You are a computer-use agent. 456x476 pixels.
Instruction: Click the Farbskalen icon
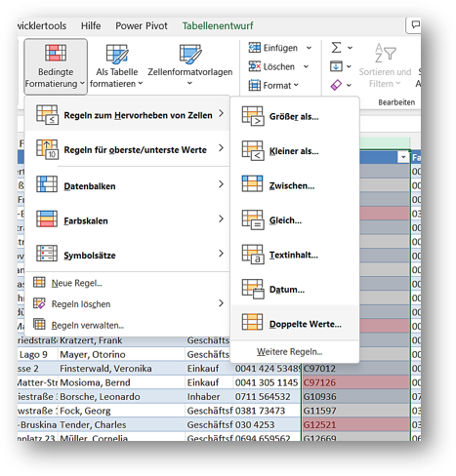(47, 218)
